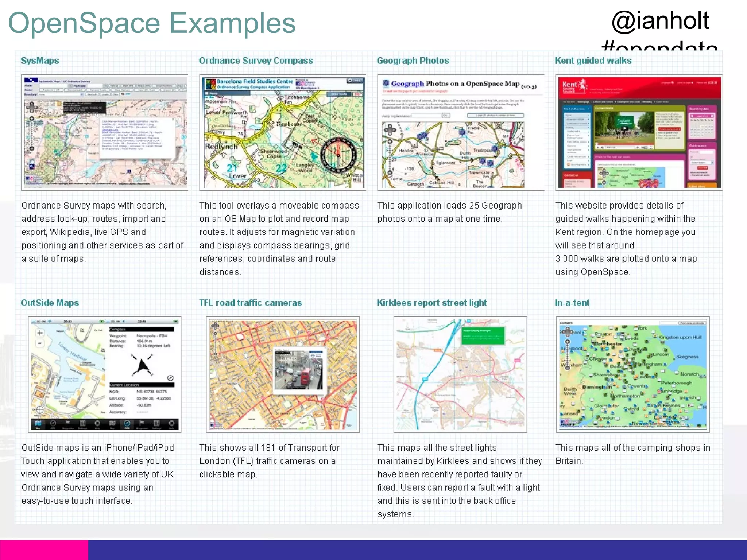
Task: Click text 'OutSide maps is an iPhone/iPad/iPod'
Action: click(97, 448)
